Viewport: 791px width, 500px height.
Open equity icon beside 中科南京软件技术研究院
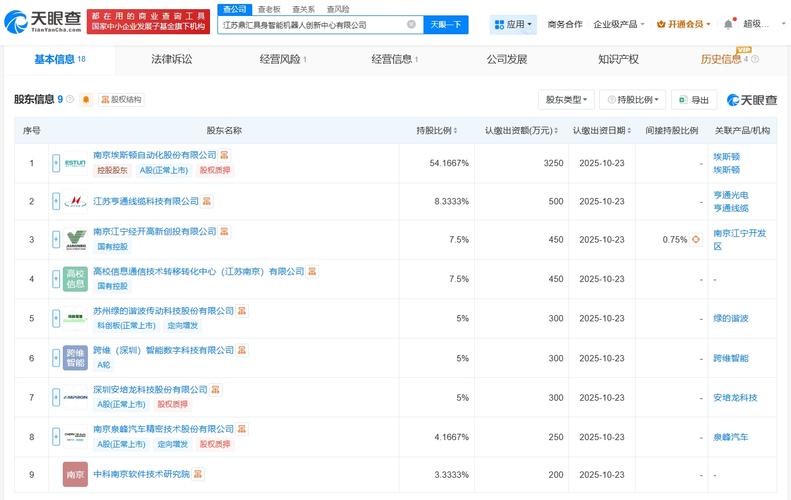(198, 474)
